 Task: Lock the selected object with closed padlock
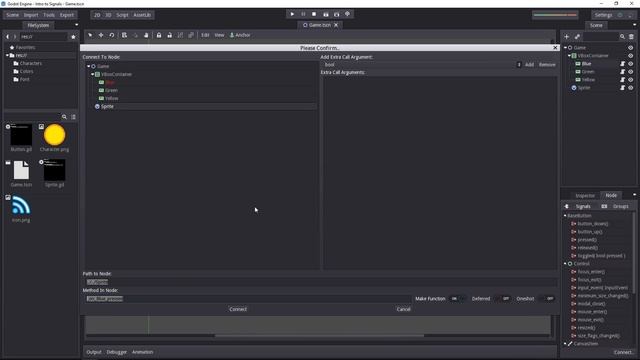(159, 35)
